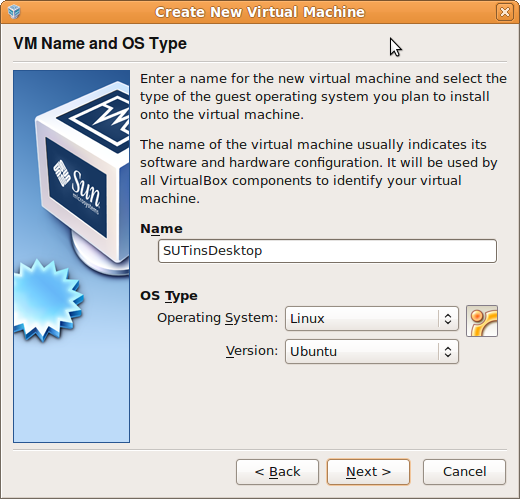The height and width of the screenshot is (499, 520).
Task: Open the Operating System dropdown showing Linux
Action: click(372, 319)
